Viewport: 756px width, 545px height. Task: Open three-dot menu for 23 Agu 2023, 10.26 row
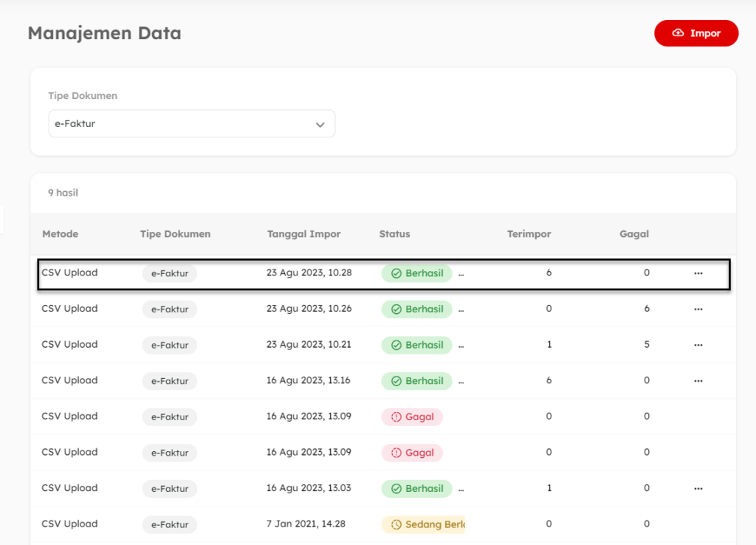point(698,309)
